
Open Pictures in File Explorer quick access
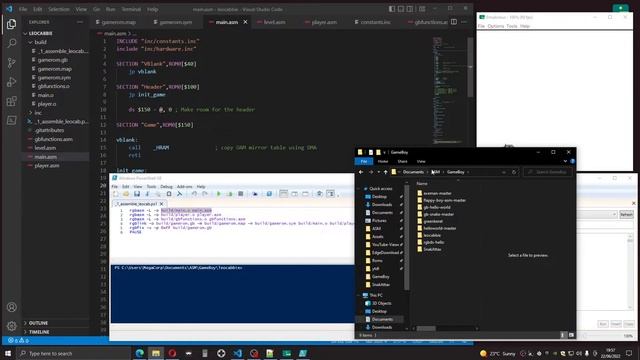[x=379, y=220]
